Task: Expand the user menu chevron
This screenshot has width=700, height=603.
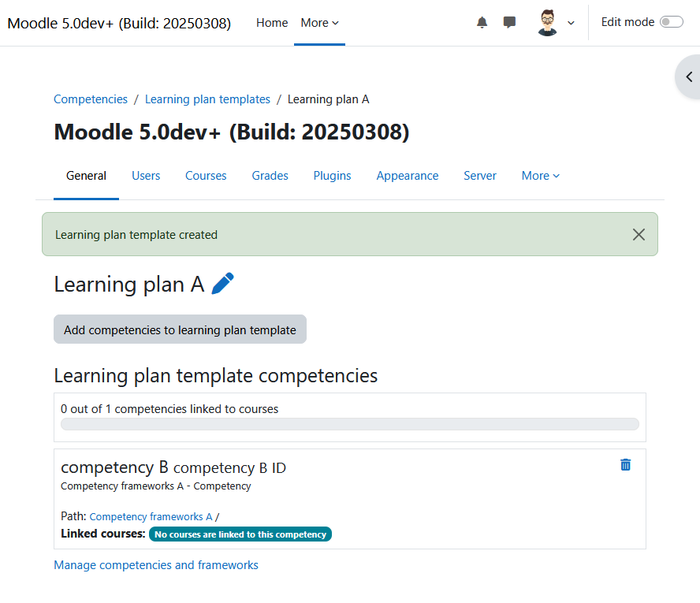Action: click(x=571, y=23)
